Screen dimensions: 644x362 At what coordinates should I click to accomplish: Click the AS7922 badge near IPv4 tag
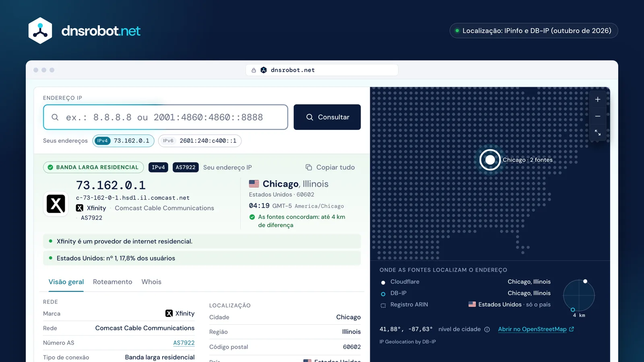click(186, 167)
